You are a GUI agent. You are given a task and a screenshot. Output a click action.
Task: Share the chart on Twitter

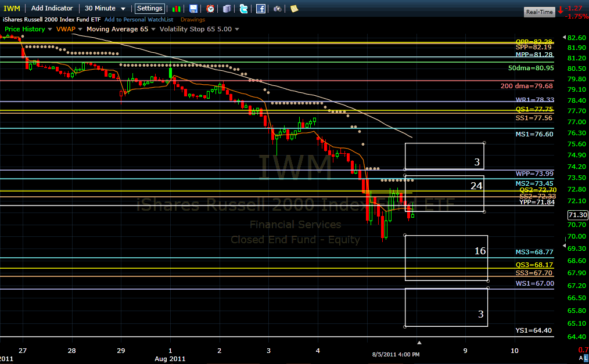click(243, 9)
